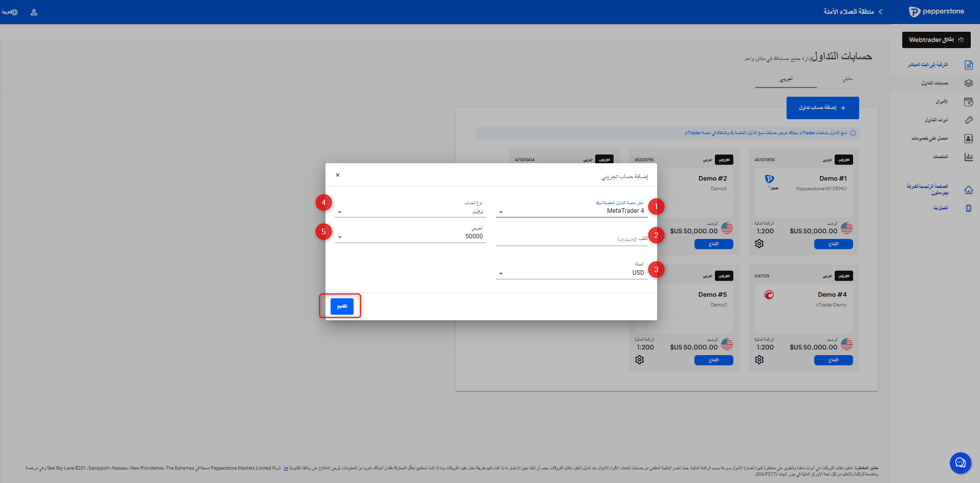The height and width of the screenshot is (483, 980).
Task: Click the add trading account button
Action: [x=822, y=108]
